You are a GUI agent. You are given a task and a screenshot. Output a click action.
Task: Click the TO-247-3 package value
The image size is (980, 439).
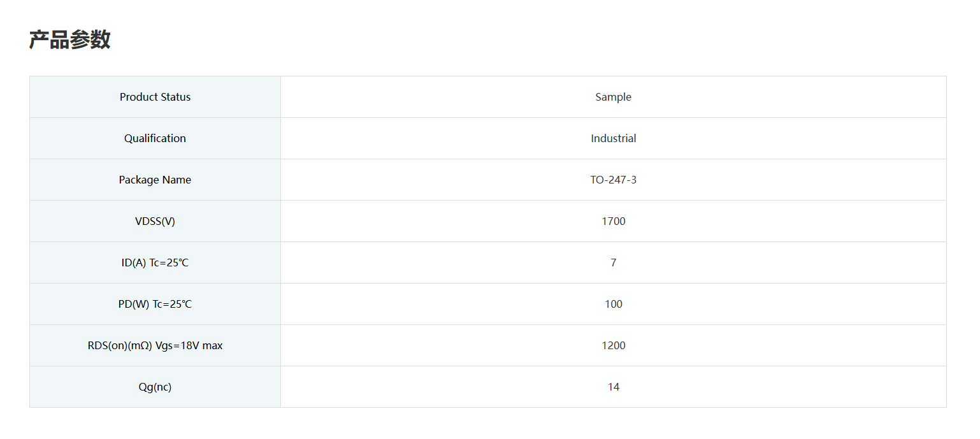[613, 180]
